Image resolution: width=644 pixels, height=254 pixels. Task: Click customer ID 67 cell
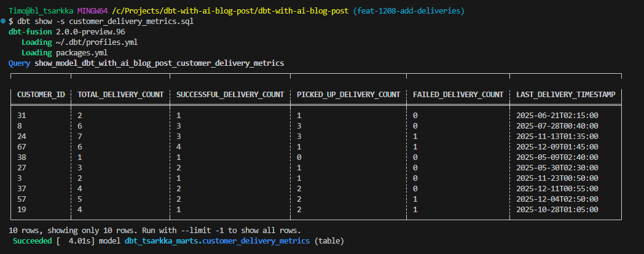[x=22, y=147]
